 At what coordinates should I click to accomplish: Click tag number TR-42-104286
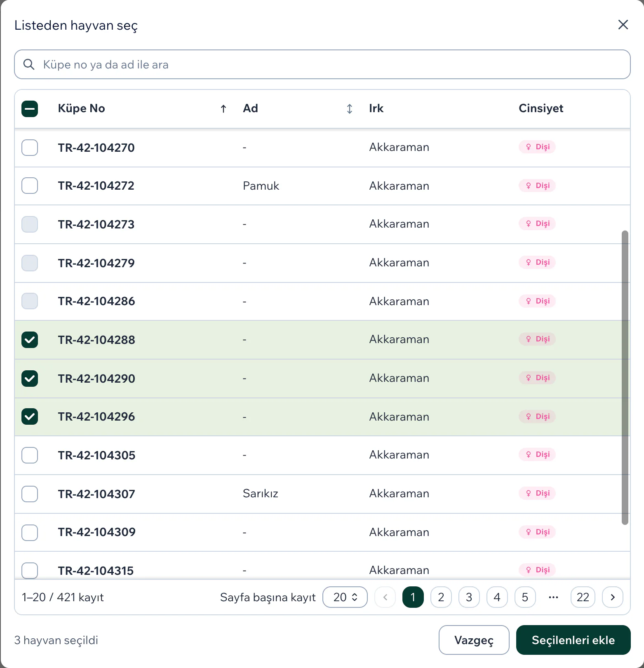click(x=96, y=301)
